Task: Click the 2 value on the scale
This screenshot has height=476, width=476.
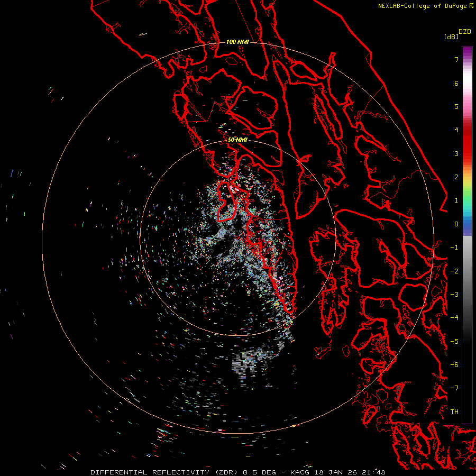Action: tap(456, 177)
